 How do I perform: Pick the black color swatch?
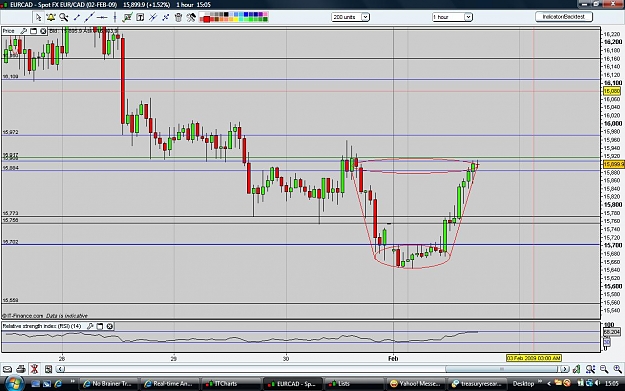click(226, 14)
